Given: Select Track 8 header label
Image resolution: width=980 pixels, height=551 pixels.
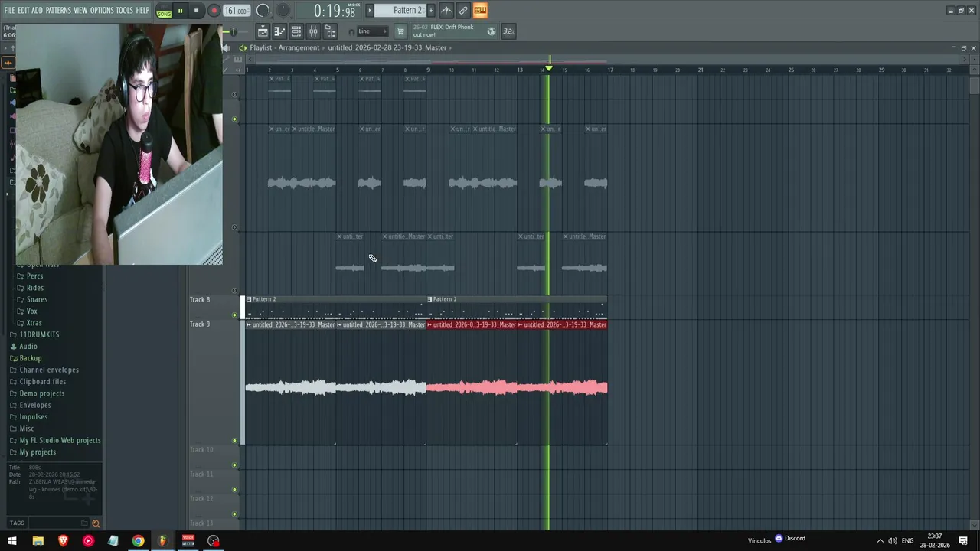Looking at the screenshot, I should [200, 300].
